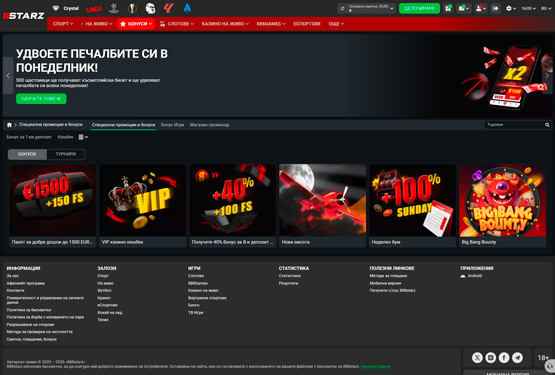The image size is (555, 375).
Task: Click the Android app link
Action: [471, 275]
